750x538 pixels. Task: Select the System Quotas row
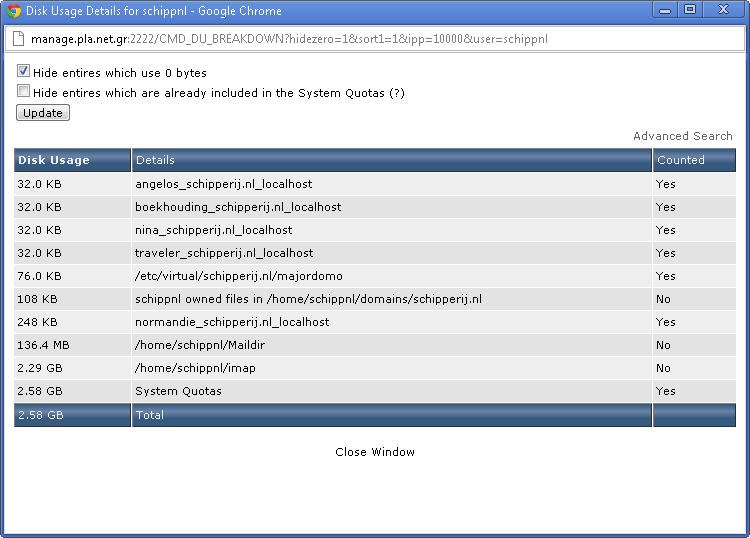pos(179,391)
